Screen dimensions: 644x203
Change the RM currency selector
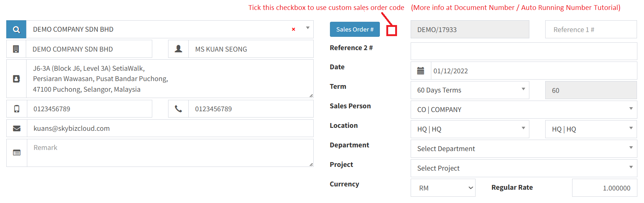click(443, 188)
